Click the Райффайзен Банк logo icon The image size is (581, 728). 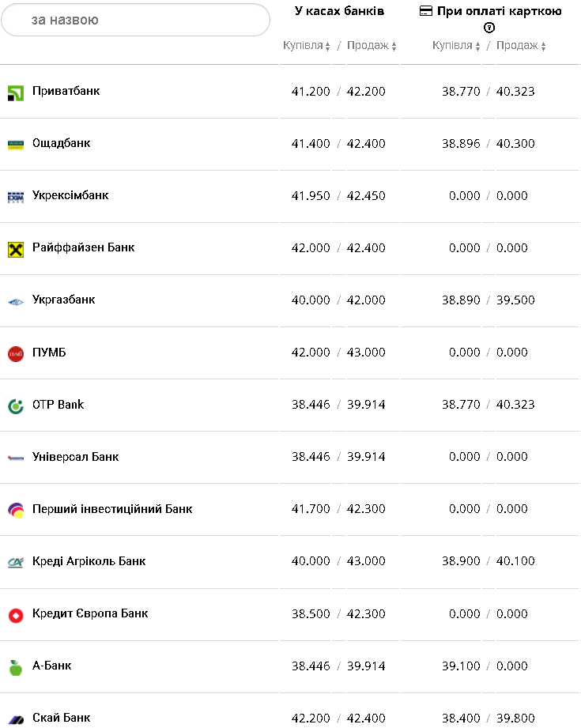(16, 249)
